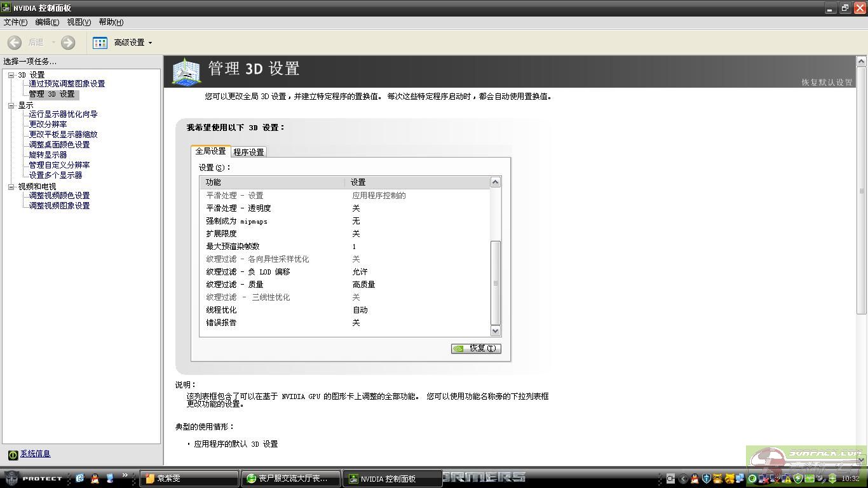This screenshot has width=868, height=488.
Task: Switch to the 全局设置 tab
Action: pyautogui.click(x=210, y=151)
